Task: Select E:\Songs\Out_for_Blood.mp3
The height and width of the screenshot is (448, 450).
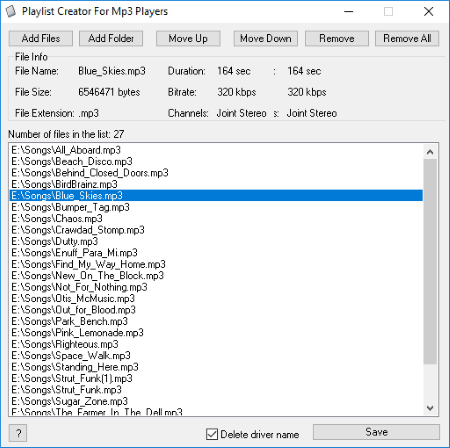Action: tap(216, 310)
